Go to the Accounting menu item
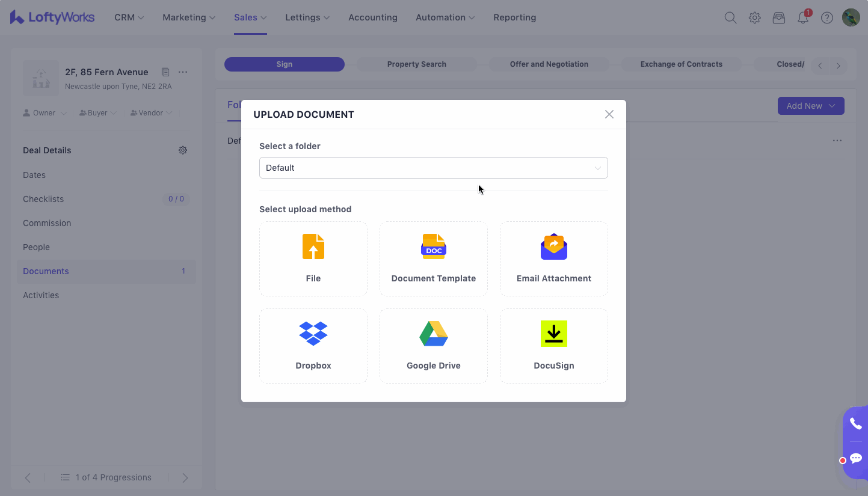 (372, 17)
